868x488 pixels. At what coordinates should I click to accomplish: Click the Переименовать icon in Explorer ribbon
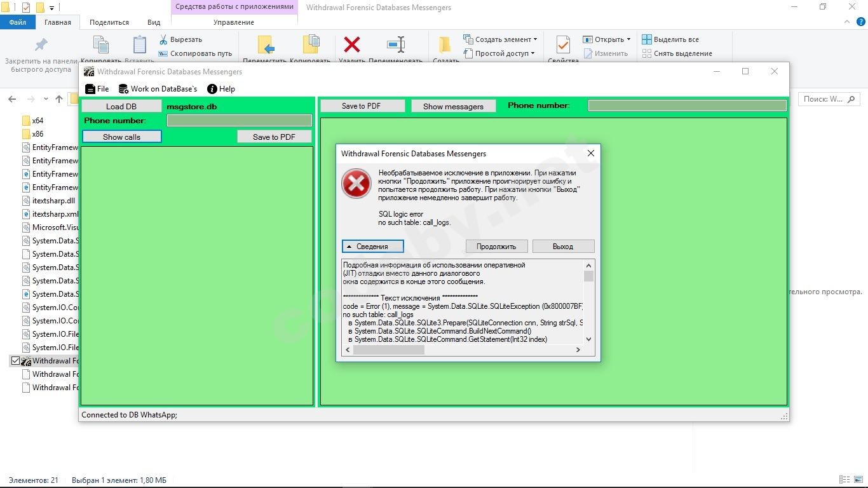coord(396,44)
